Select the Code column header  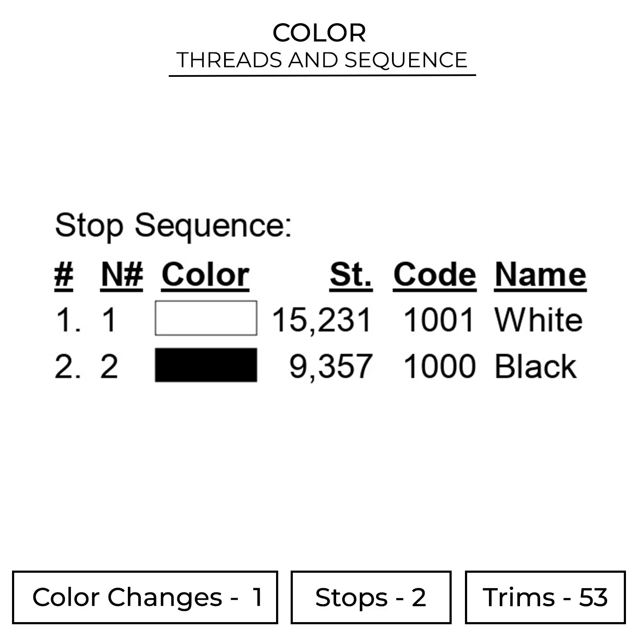[434, 275]
